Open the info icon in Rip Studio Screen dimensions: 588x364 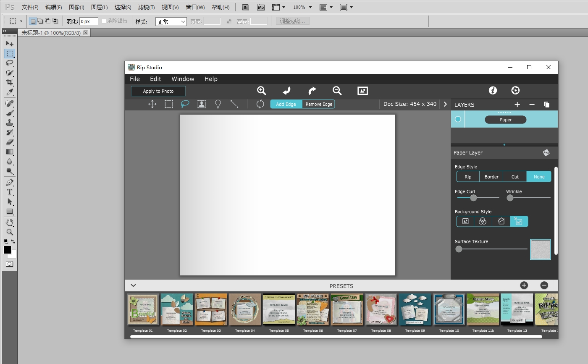point(493,90)
